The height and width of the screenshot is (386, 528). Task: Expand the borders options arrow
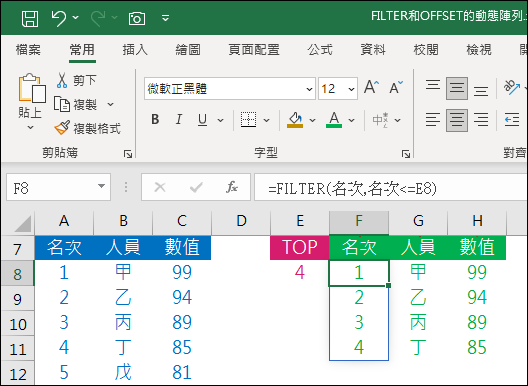pyautogui.click(x=266, y=120)
